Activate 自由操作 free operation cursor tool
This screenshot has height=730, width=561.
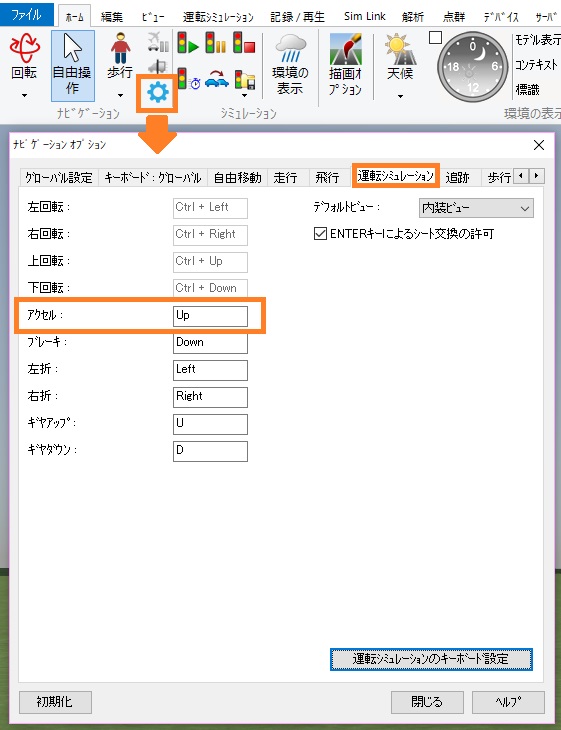[73, 66]
